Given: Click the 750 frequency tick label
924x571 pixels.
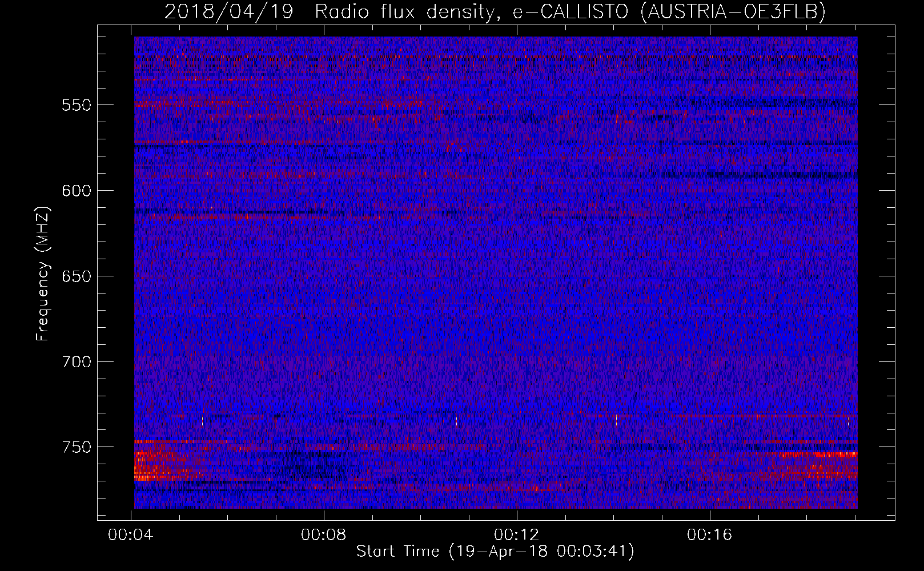Looking at the screenshot, I should click(77, 447).
